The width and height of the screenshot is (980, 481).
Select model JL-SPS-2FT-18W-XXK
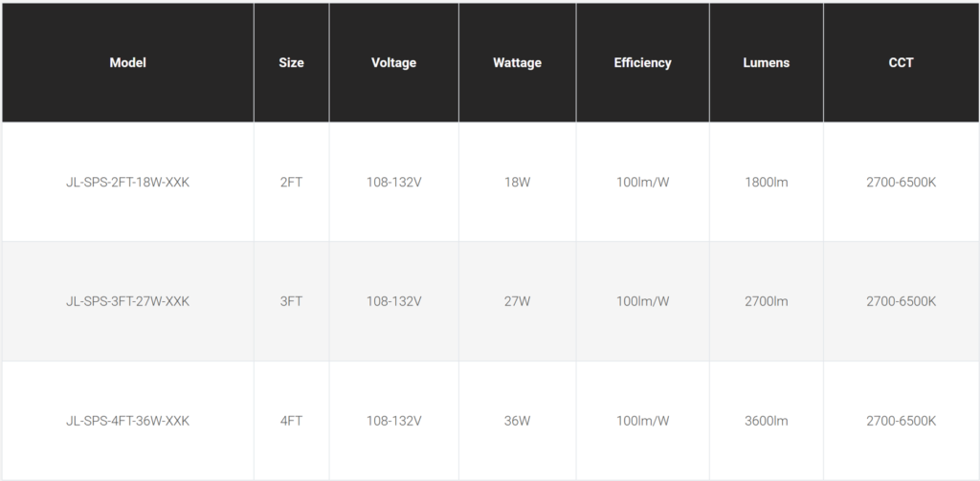tap(127, 182)
